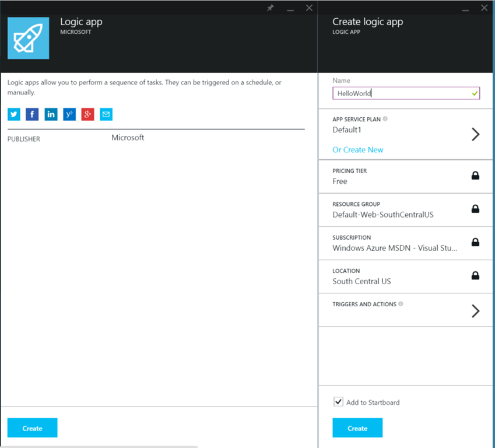Click the Triggers and Actions info icon
Image resolution: width=495 pixels, height=448 pixels.
tap(401, 303)
